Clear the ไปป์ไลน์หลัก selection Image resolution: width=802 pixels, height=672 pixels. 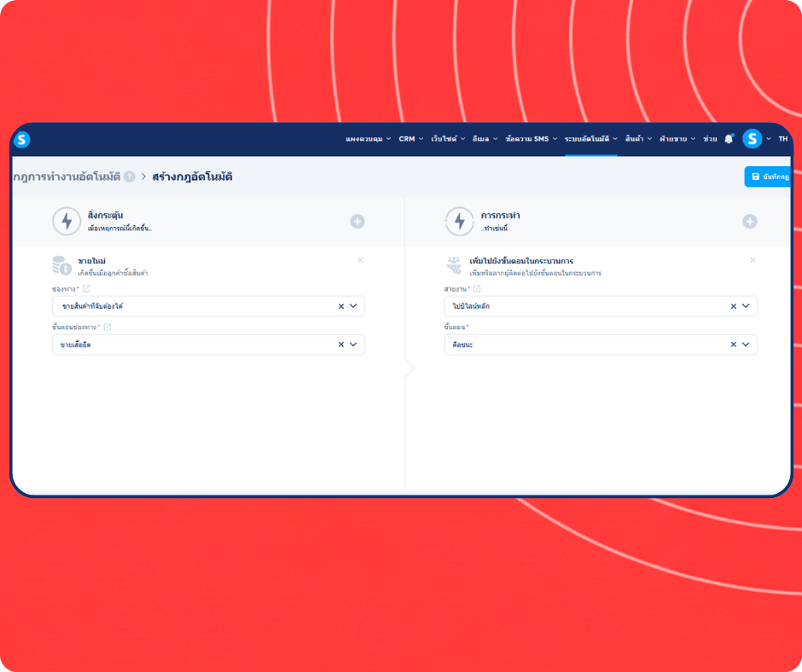click(733, 306)
